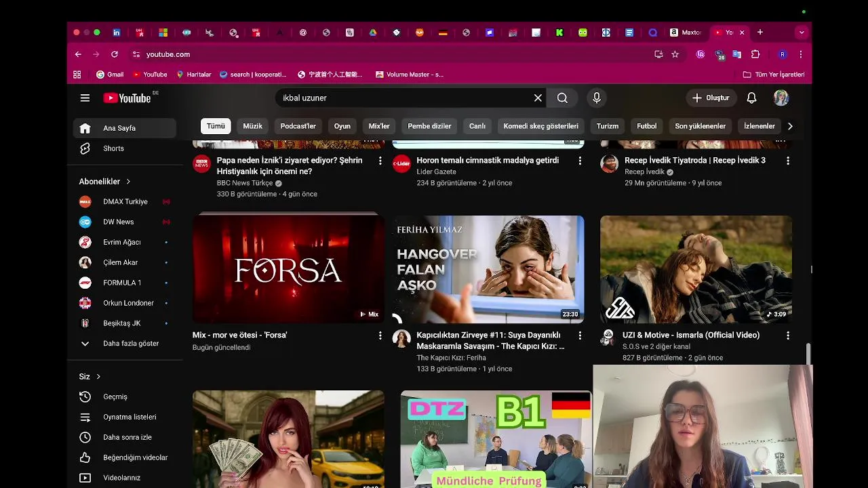Open Beğendiğim videolar liked videos
868x488 pixels.
coord(125,457)
